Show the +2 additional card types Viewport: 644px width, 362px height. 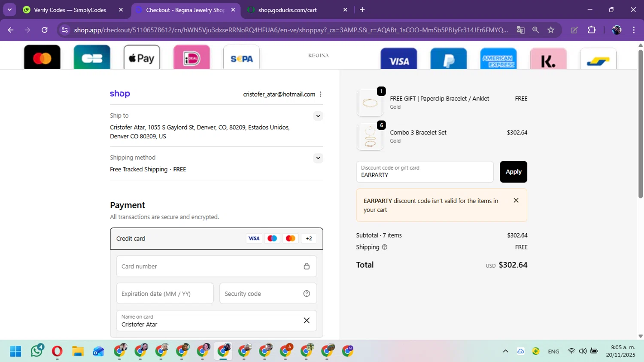click(309, 238)
